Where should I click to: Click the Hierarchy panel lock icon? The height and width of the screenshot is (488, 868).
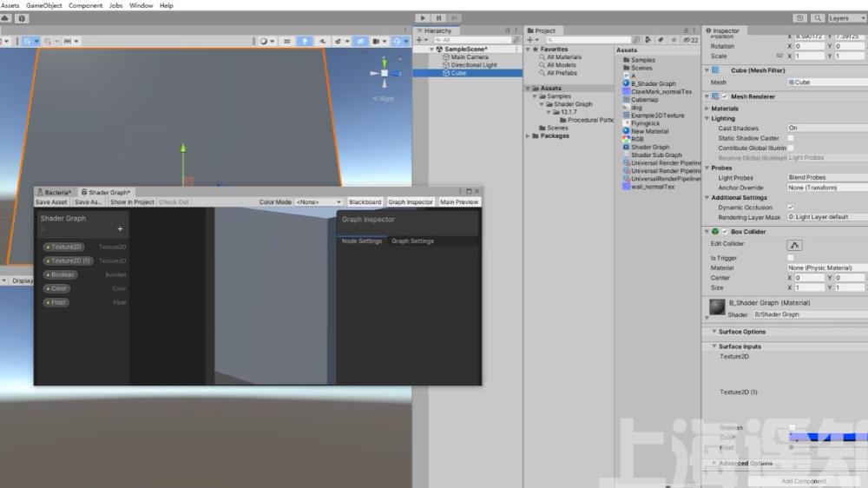(508, 30)
